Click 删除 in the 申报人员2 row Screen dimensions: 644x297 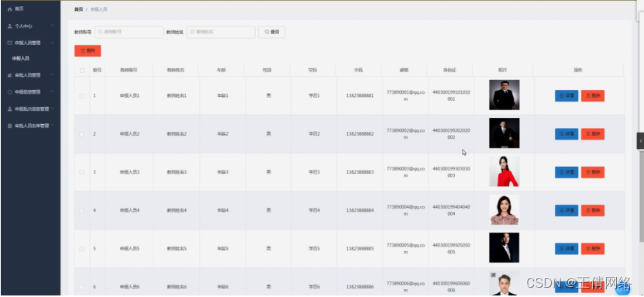(x=593, y=134)
